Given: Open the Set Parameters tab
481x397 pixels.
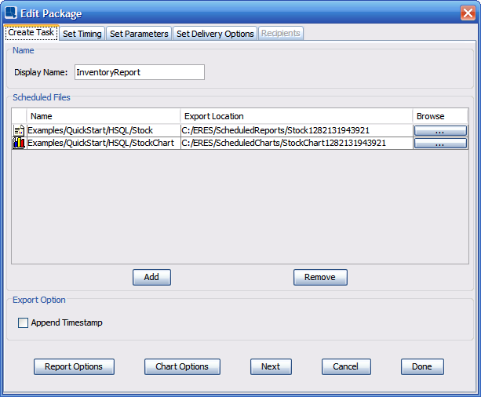Looking at the screenshot, I should pyautogui.click(x=139, y=34).
